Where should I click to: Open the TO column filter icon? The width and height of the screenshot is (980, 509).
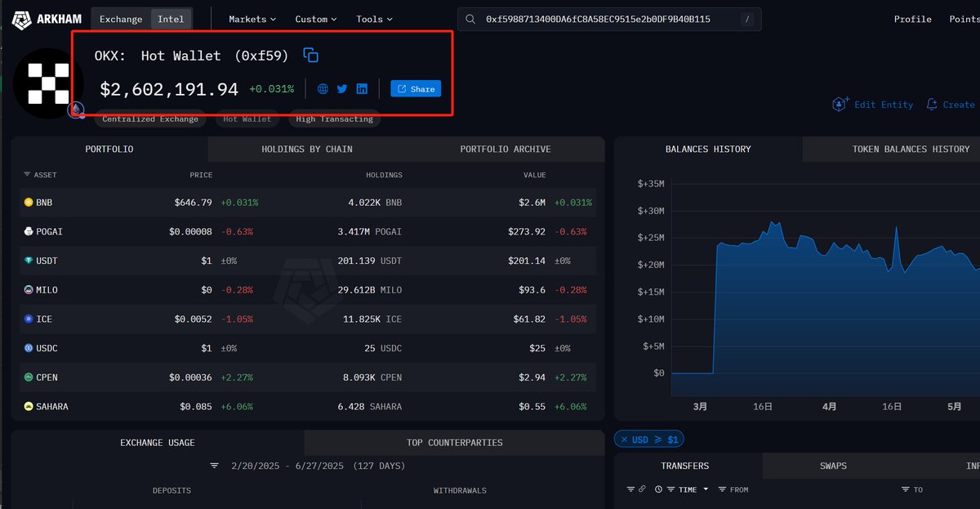coord(905,489)
